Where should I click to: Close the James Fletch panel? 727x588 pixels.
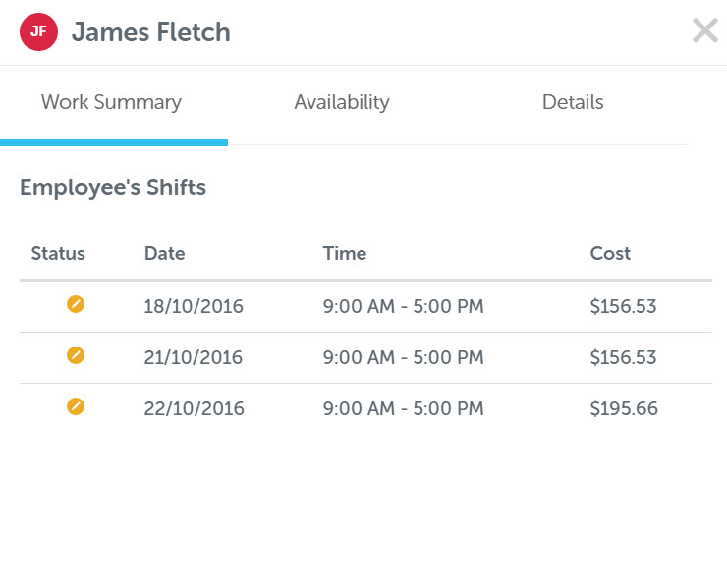704,30
